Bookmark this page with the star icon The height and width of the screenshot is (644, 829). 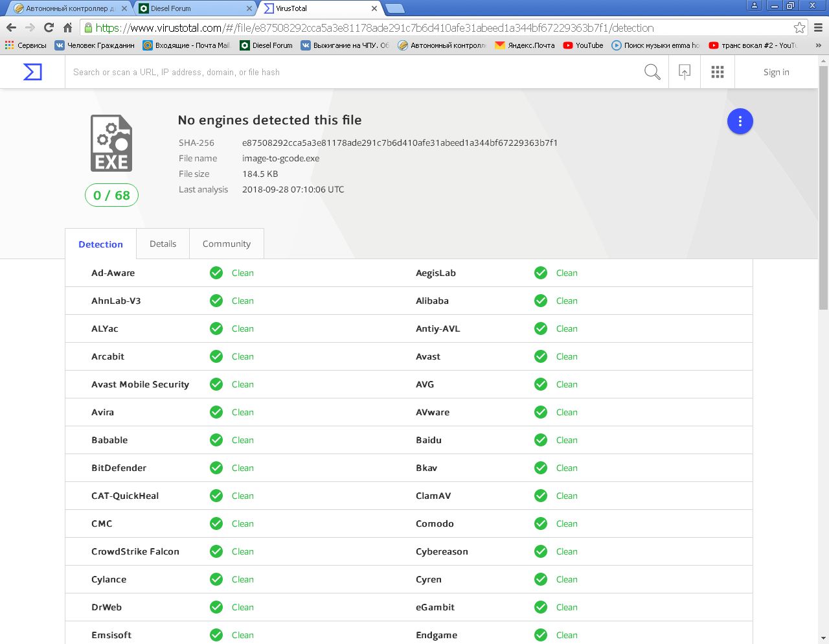[800, 28]
